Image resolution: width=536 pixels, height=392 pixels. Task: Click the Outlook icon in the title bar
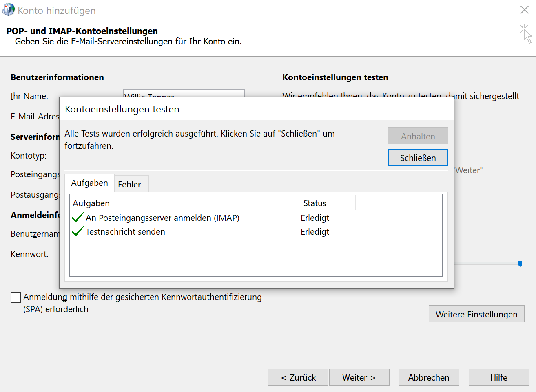tap(8, 10)
